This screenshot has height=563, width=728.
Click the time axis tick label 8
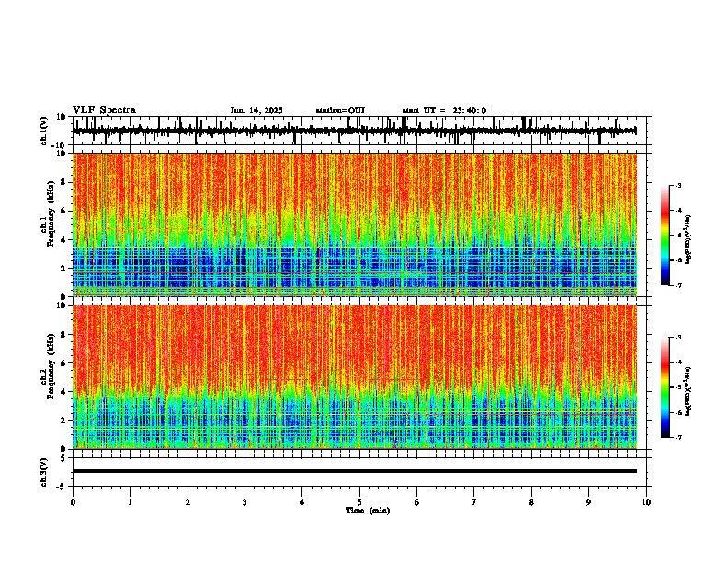(x=531, y=502)
